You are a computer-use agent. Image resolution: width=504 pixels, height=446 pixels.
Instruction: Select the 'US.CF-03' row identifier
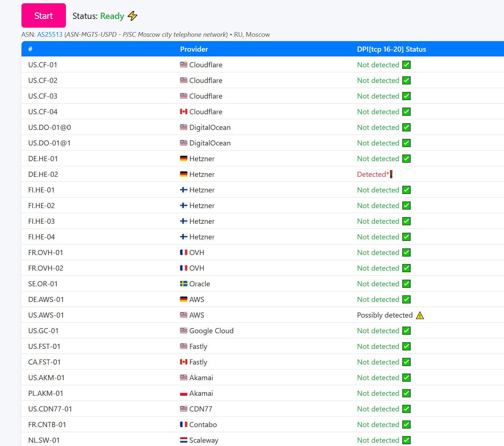click(x=43, y=96)
